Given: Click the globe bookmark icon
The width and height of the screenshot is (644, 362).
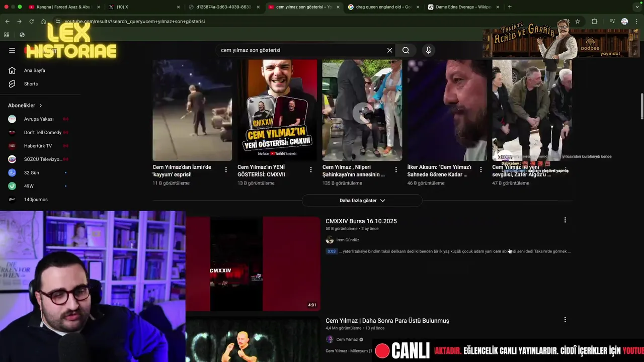Looking at the screenshot, I should [22, 35].
